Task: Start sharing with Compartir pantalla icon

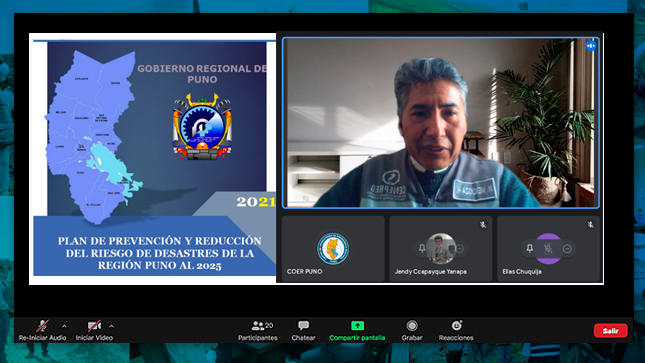Action: point(357,326)
